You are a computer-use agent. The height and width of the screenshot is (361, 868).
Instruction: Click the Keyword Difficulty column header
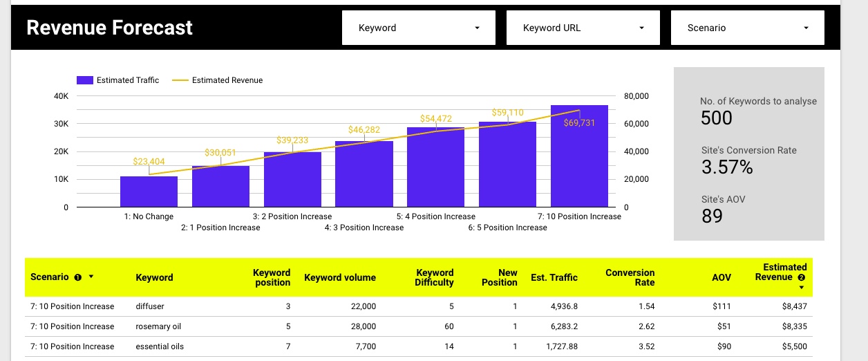pyautogui.click(x=435, y=277)
